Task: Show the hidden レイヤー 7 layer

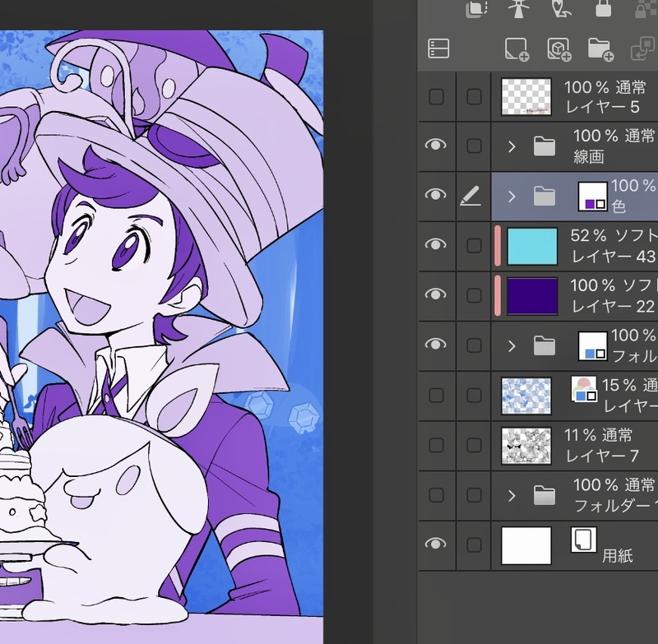Action: coord(437,445)
